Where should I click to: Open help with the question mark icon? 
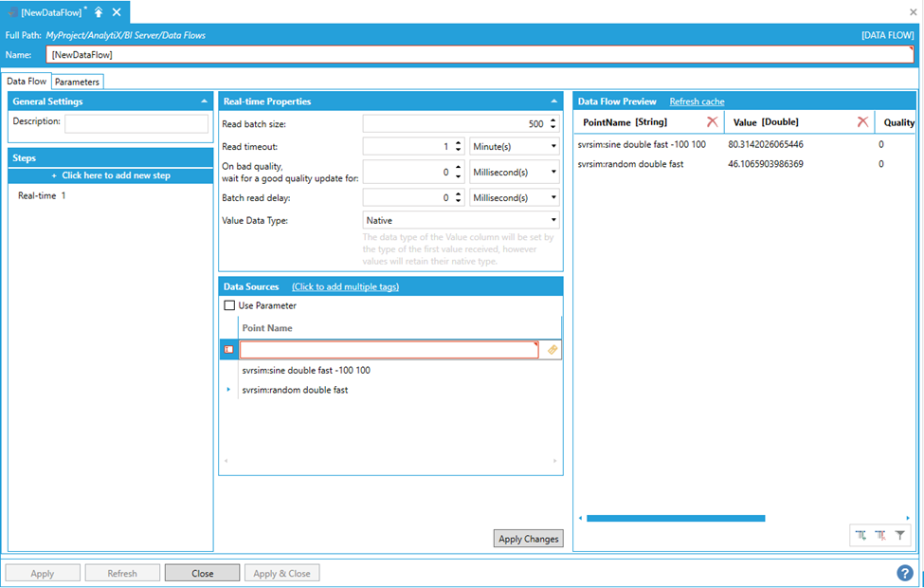[905, 573]
